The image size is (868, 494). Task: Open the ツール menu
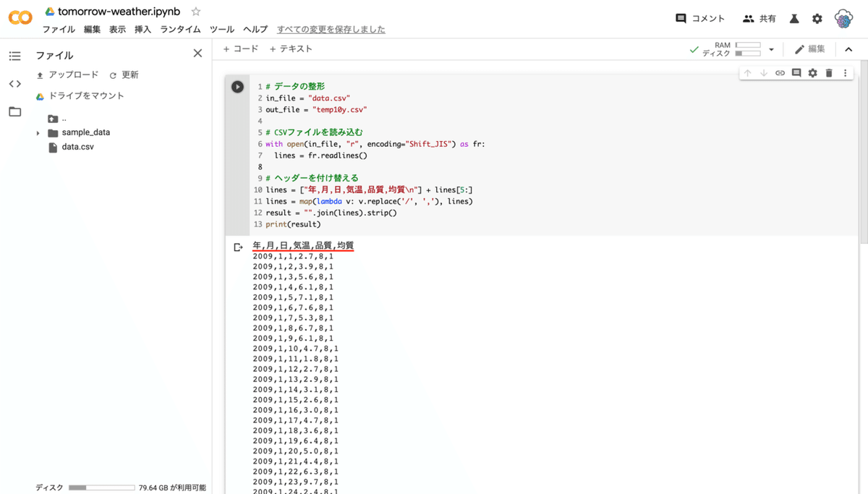pos(222,30)
